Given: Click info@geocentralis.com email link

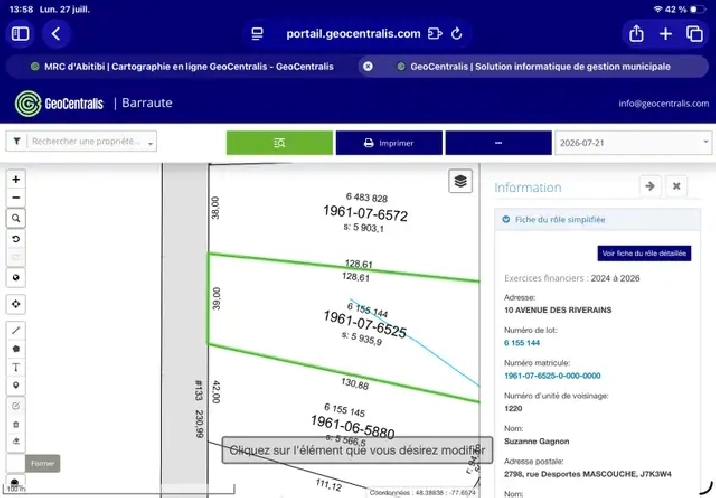Looking at the screenshot, I should (663, 104).
